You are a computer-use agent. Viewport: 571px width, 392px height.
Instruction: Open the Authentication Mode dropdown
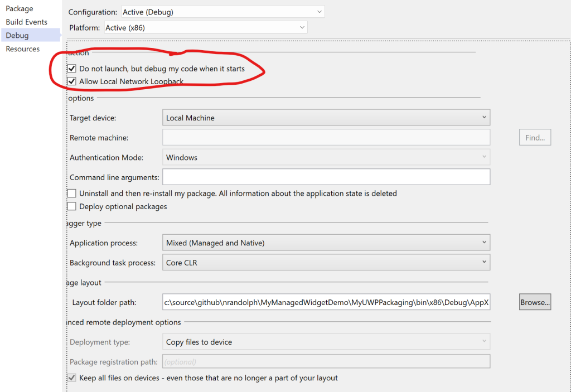326,158
